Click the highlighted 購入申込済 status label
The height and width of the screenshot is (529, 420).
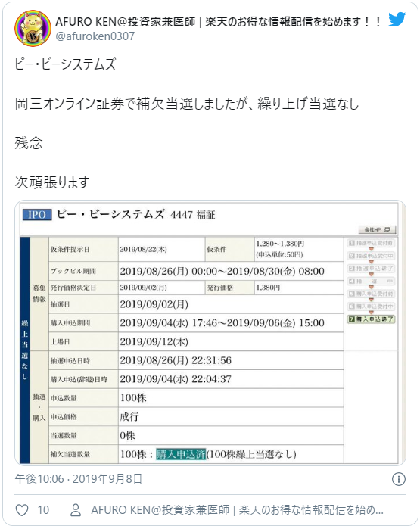pyautogui.click(x=181, y=454)
